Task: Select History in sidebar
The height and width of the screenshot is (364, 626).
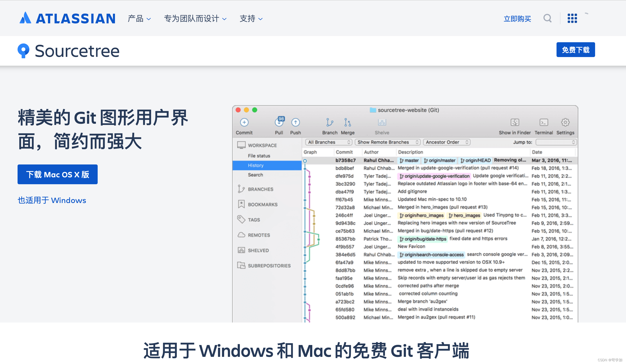Action: pos(267,165)
